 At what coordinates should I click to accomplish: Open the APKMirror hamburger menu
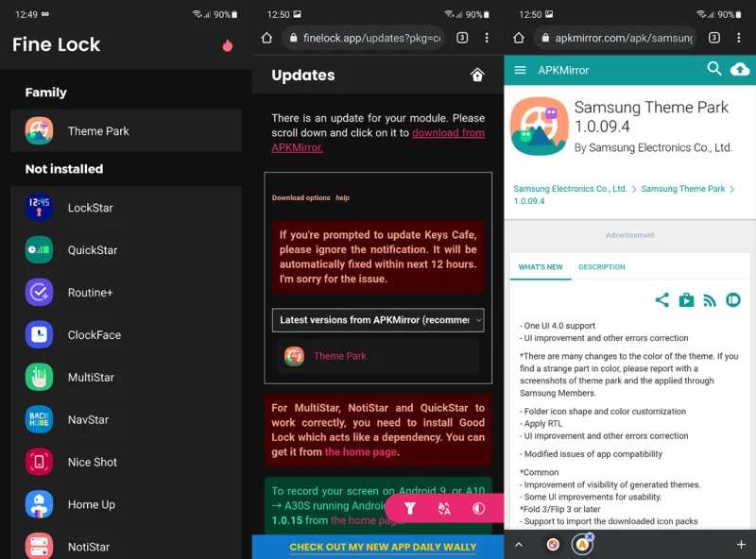pos(520,71)
